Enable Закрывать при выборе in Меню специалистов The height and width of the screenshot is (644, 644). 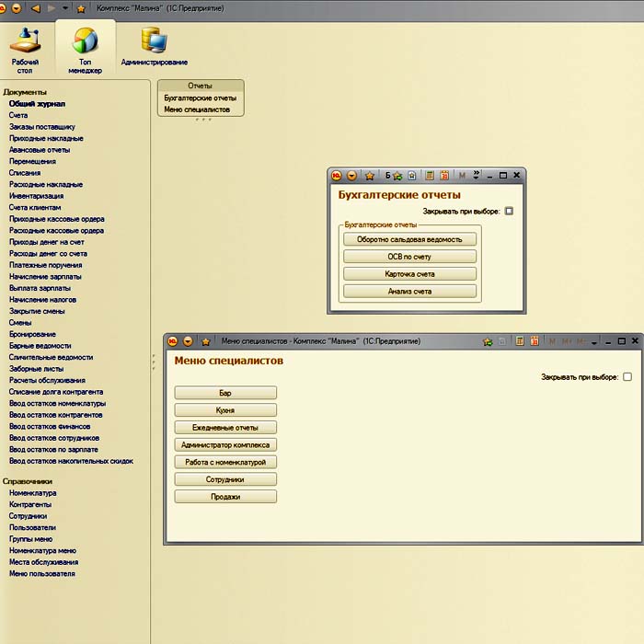pyautogui.click(x=627, y=377)
